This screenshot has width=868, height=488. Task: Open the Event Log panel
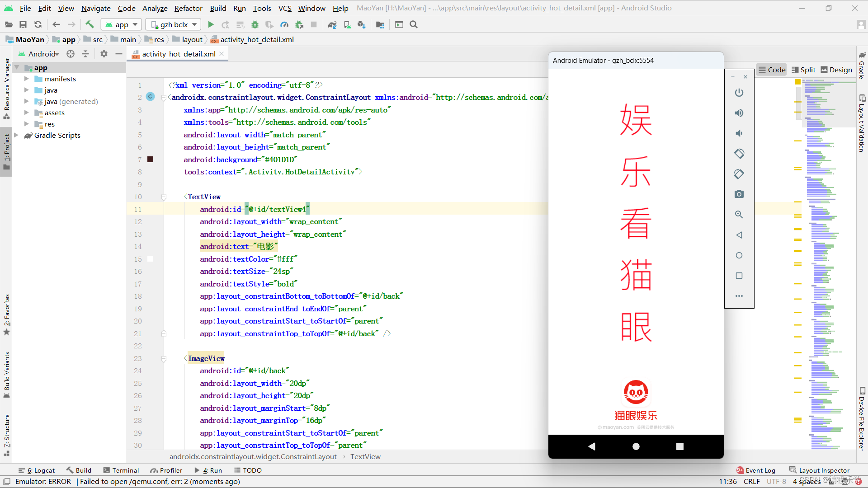pyautogui.click(x=755, y=470)
